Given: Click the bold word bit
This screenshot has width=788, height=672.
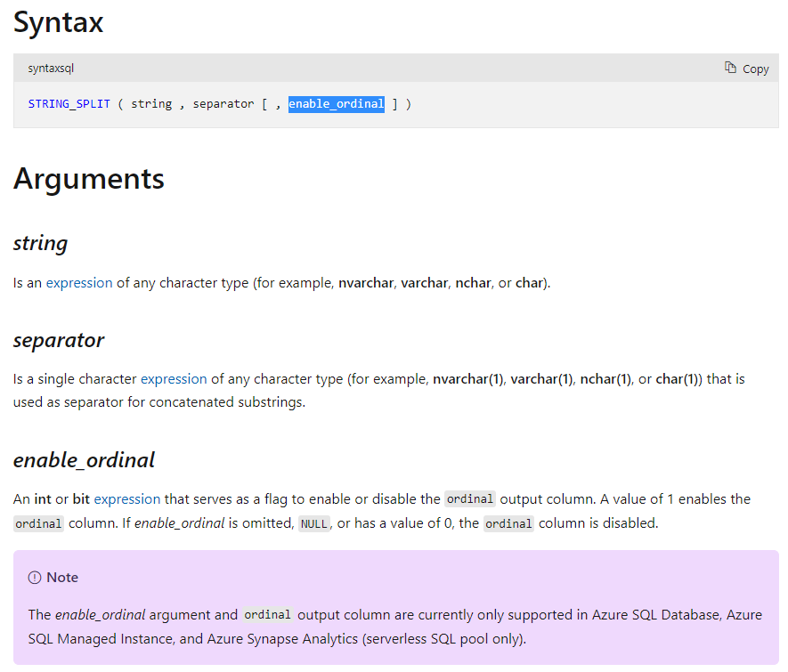Looking at the screenshot, I should [x=81, y=498].
